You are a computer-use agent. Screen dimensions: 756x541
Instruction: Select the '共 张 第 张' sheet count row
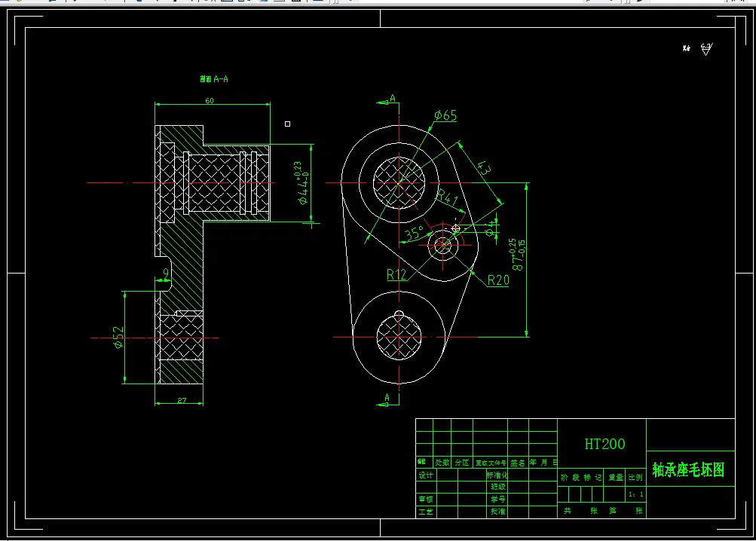(x=603, y=511)
